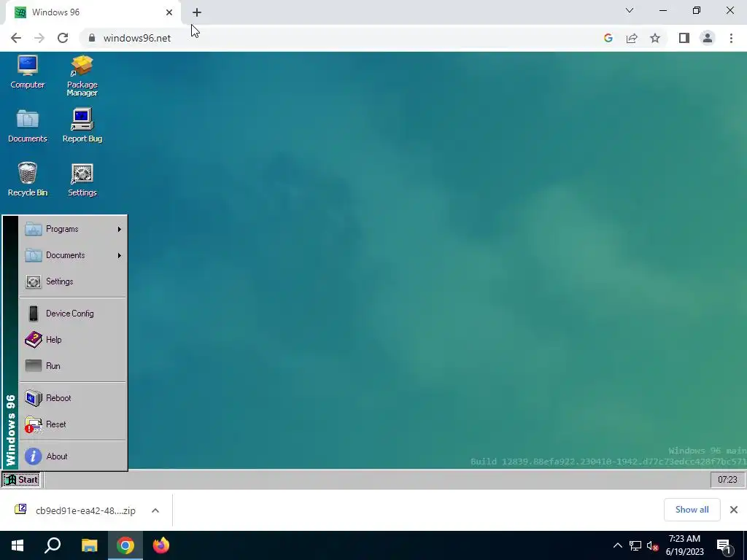This screenshot has width=747, height=560.
Task: Select the Windows 96 browser tab
Action: coord(93,12)
